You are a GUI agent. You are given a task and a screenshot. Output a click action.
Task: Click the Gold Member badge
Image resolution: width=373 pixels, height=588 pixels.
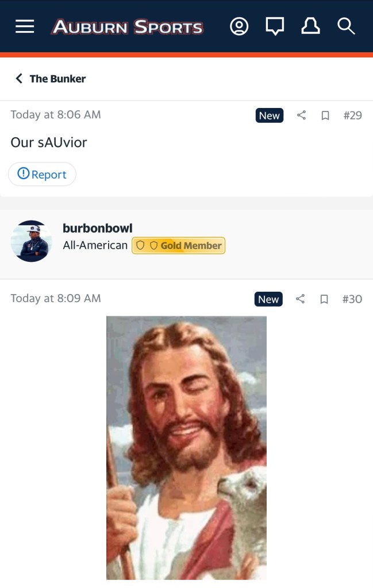(x=179, y=246)
